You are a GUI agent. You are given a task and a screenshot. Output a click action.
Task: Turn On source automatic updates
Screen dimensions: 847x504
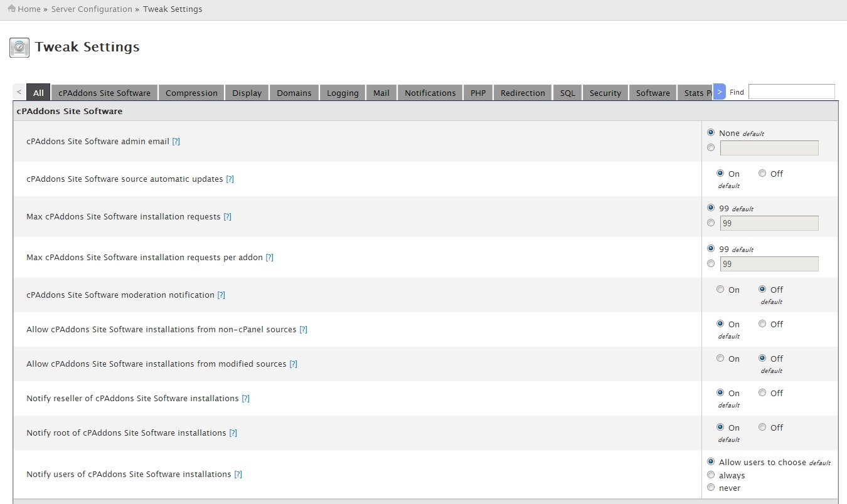pyautogui.click(x=720, y=173)
